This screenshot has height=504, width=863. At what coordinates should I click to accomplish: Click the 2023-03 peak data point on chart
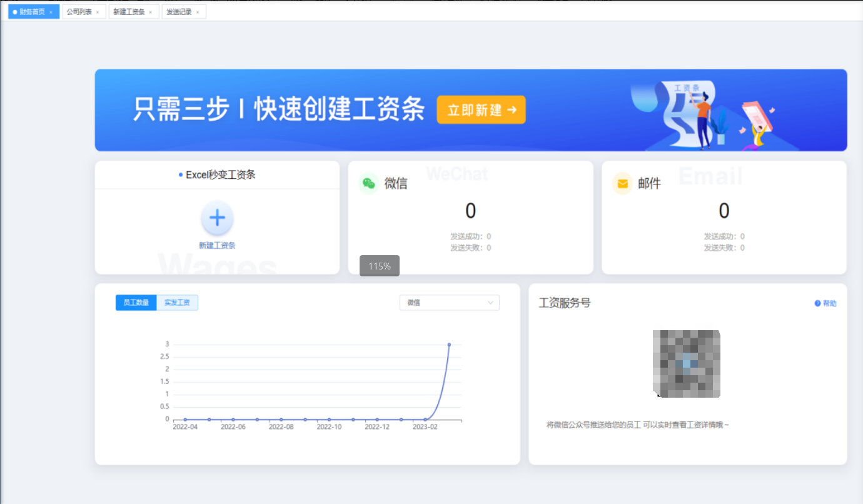(449, 345)
